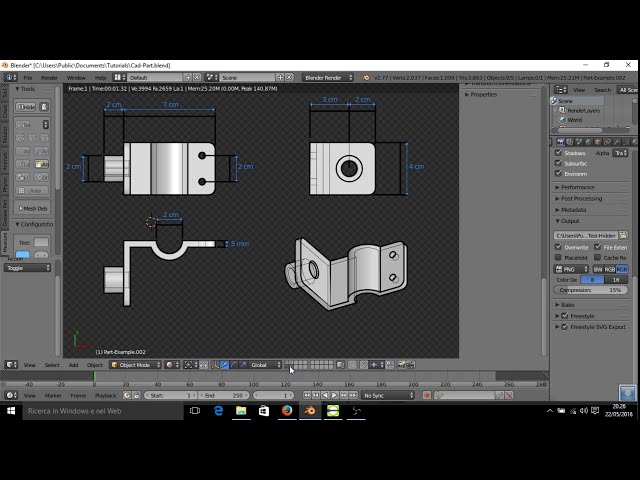Open the Render Layers properties tab icon

coord(570,142)
